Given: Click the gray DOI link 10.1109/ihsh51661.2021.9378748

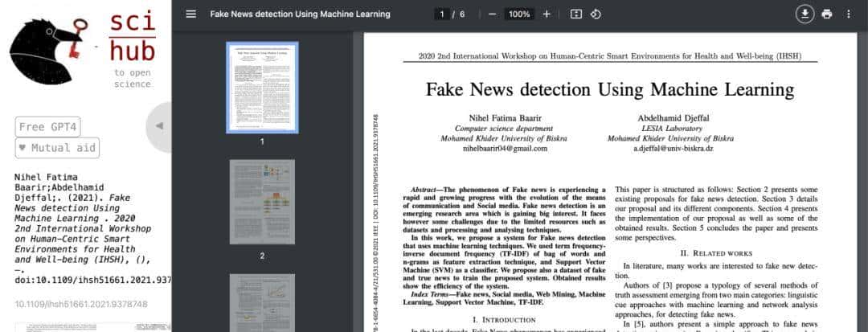Looking at the screenshot, I should tap(81, 305).
